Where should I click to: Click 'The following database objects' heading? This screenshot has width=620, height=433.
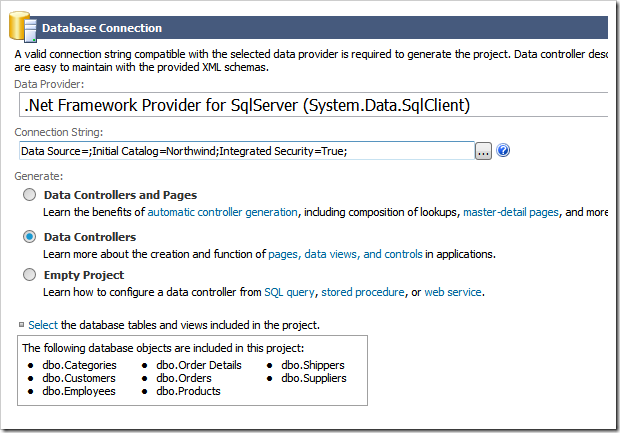click(163, 348)
